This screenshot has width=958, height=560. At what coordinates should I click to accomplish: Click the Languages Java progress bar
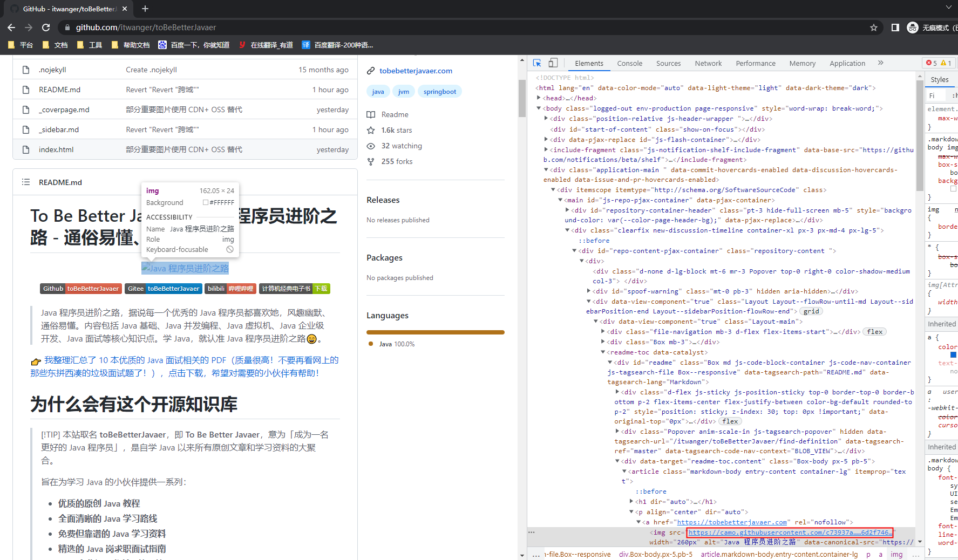[x=435, y=332]
